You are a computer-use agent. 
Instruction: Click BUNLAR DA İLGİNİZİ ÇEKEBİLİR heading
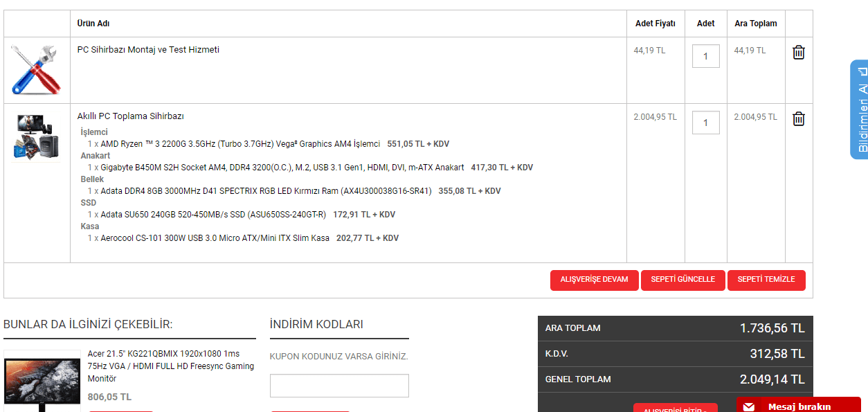88,324
